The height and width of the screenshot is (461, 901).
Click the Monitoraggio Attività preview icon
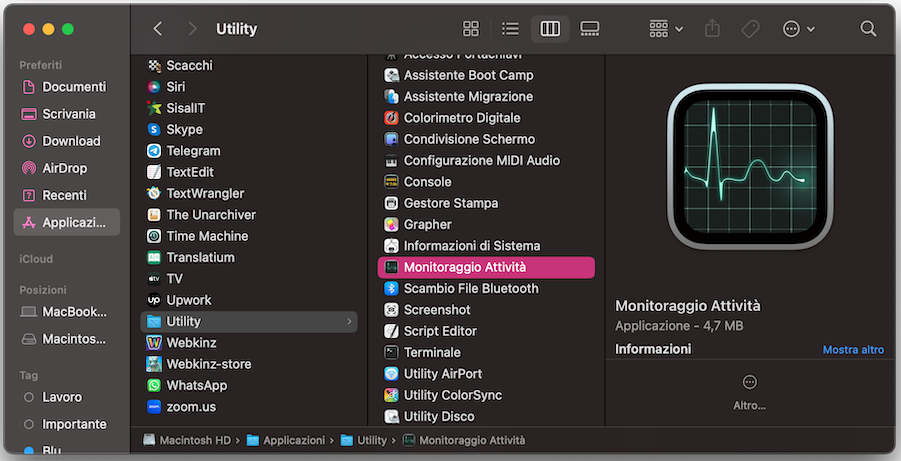750,167
